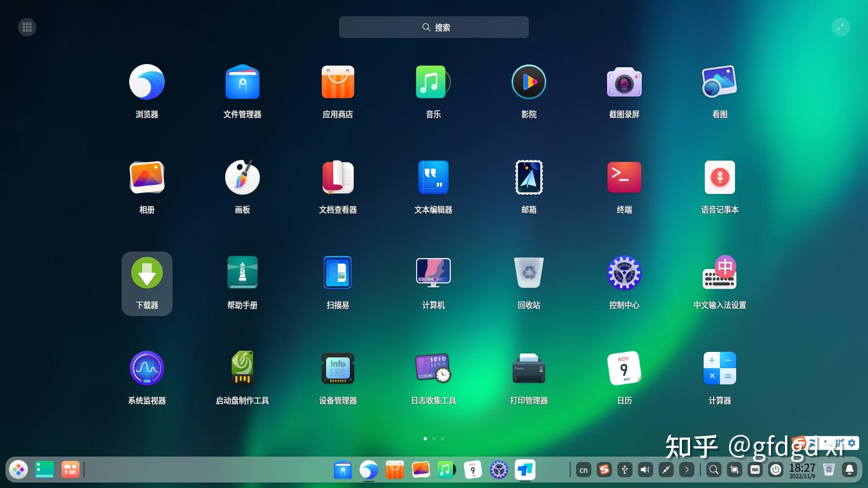Launch the 扫描易 scanner app
The height and width of the screenshot is (488, 868).
tap(337, 273)
